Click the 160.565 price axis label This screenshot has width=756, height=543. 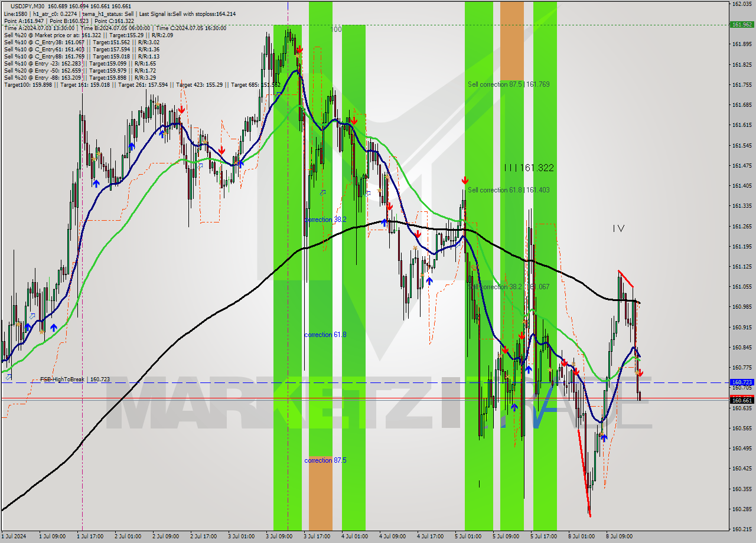(741, 428)
